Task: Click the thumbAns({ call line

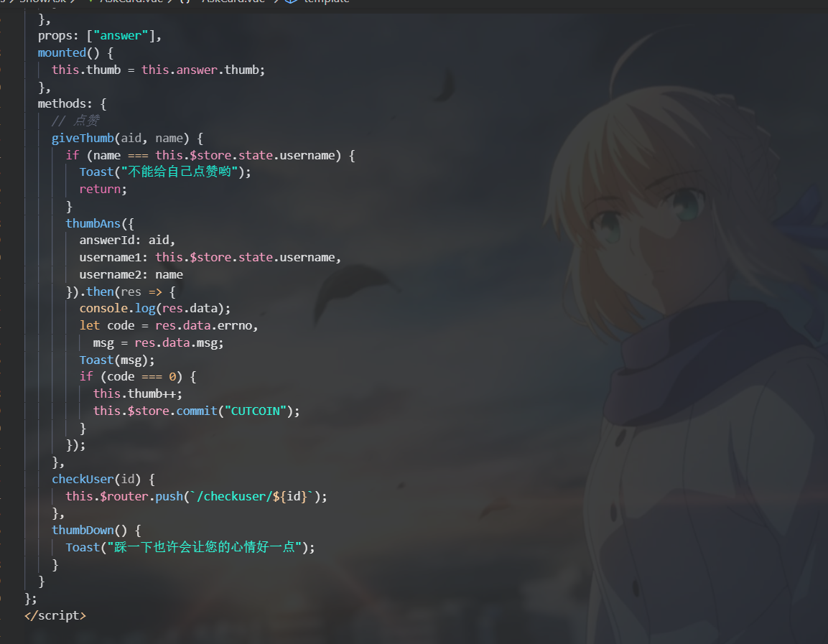Action: click(x=100, y=223)
